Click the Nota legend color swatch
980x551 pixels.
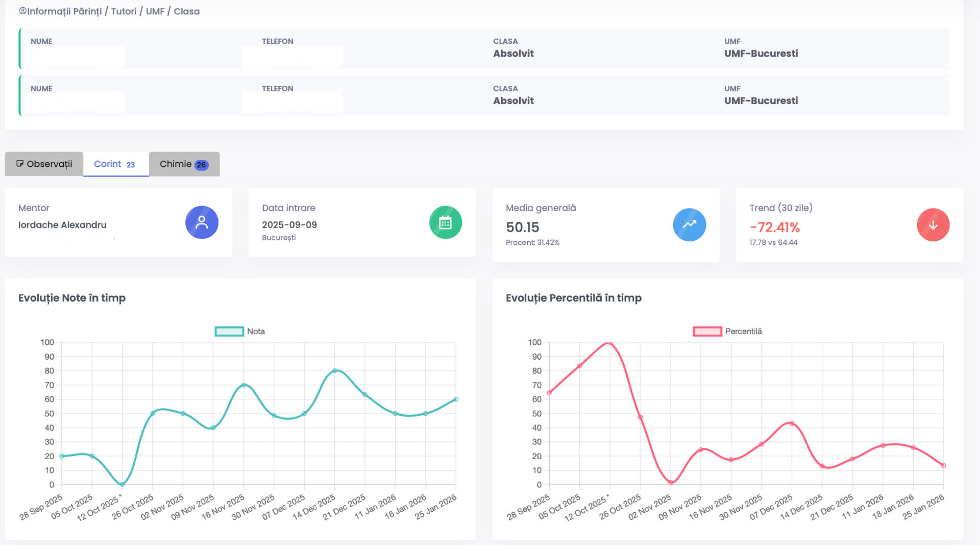click(228, 331)
